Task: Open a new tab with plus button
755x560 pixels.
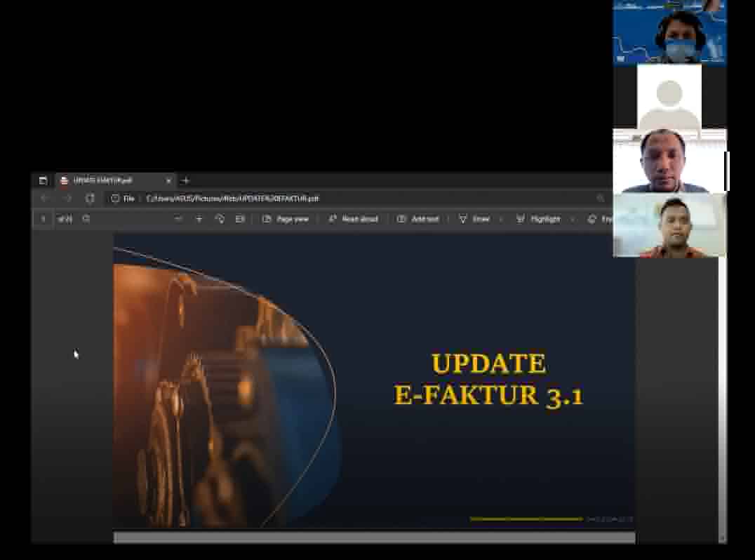Action: point(186,180)
